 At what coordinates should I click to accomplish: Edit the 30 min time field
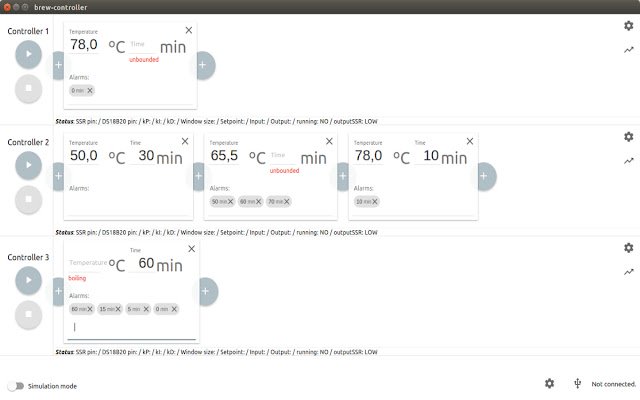point(142,156)
